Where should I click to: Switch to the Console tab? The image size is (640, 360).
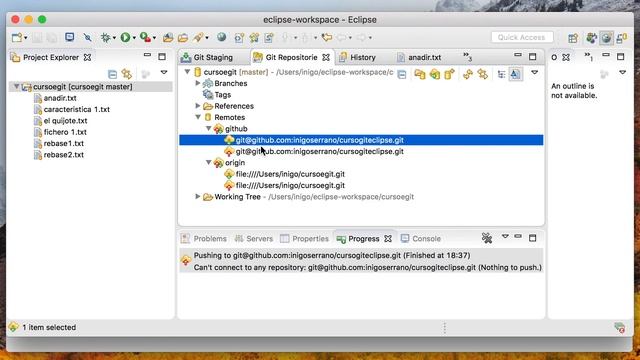tap(421, 239)
